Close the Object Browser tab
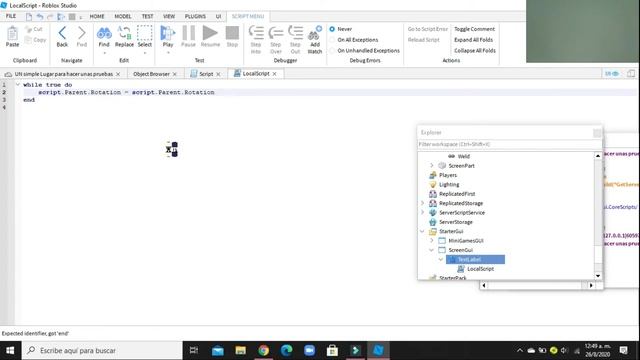 pos(175,74)
